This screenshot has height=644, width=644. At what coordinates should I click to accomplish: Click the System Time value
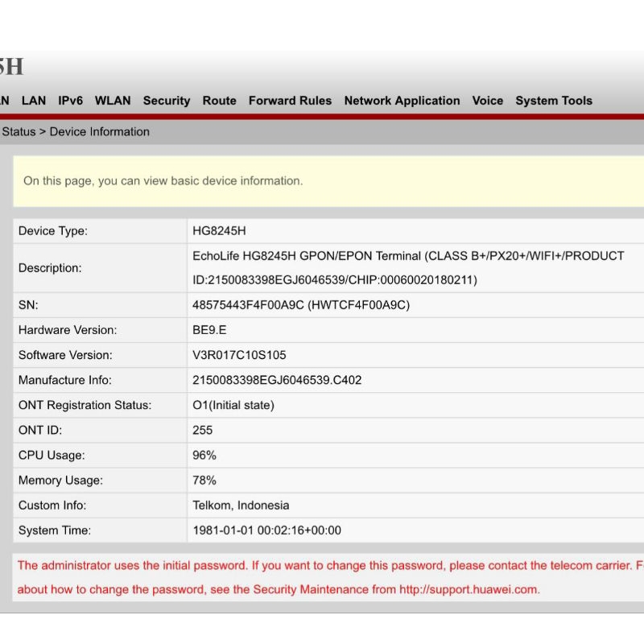[266, 530]
